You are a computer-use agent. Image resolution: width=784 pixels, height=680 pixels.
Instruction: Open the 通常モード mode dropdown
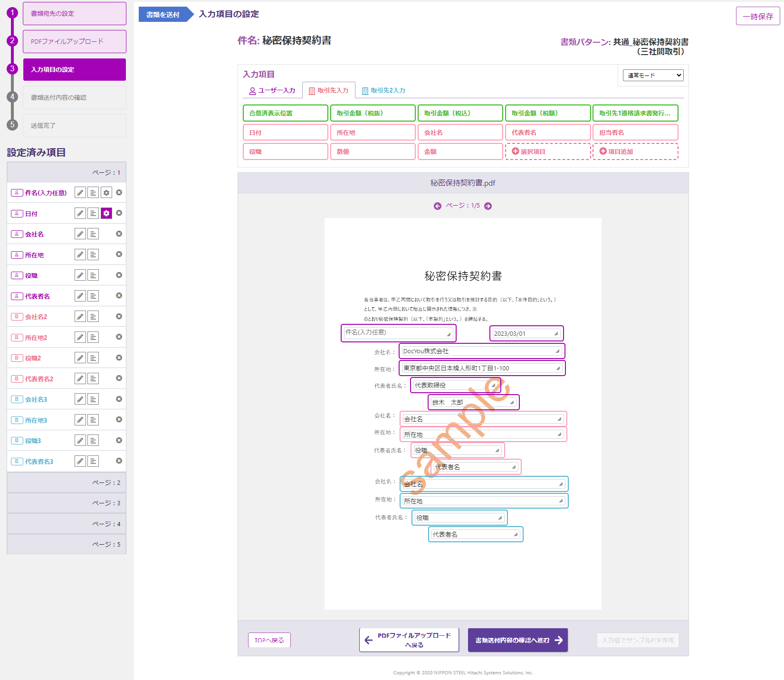pyautogui.click(x=653, y=75)
